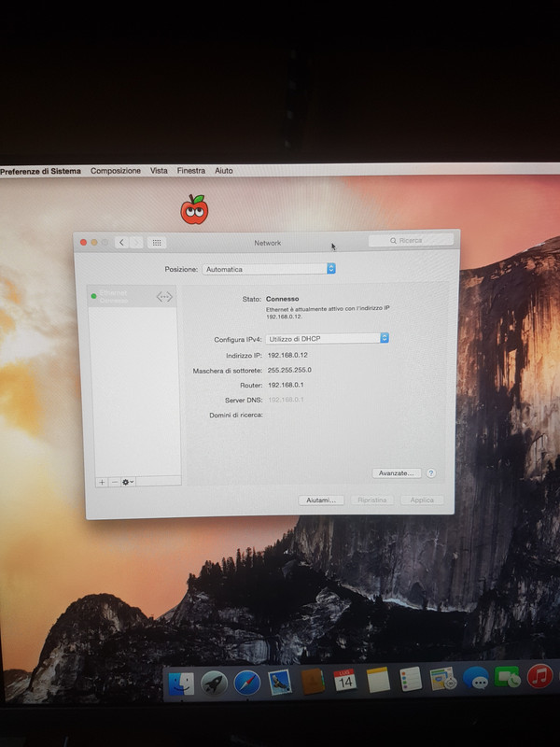Click the red apple face desktop icon

pos(194,209)
